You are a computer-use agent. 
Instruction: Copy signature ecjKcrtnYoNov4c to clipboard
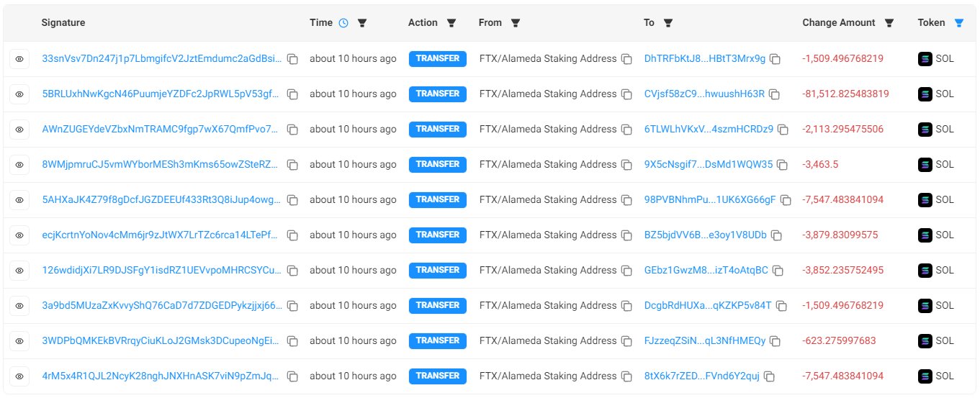[292, 235]
